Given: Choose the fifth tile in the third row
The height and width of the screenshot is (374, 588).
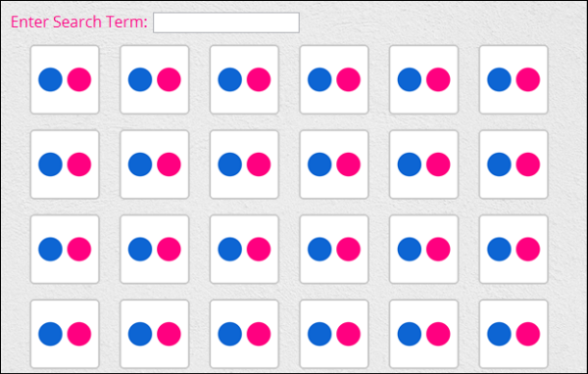Looking at the screenshot, I should click(423, 249).
